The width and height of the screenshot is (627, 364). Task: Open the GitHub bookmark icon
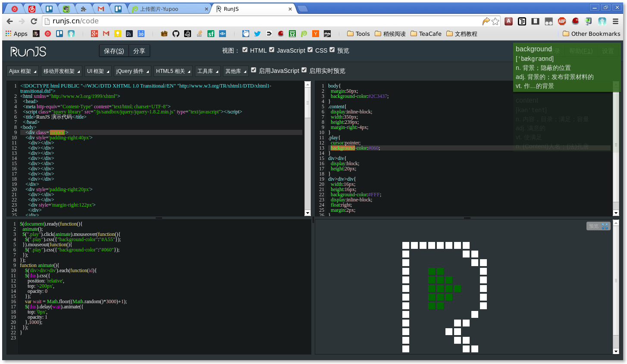(x=176, y=34)
